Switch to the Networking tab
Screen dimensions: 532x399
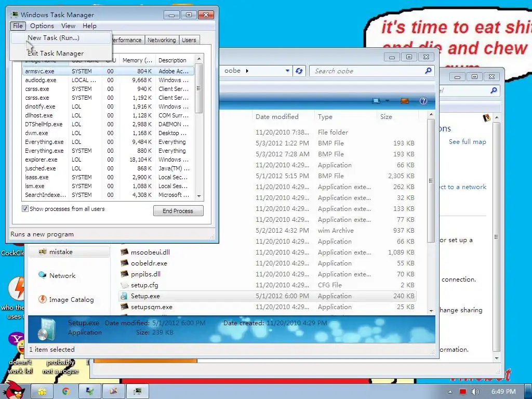162,40
